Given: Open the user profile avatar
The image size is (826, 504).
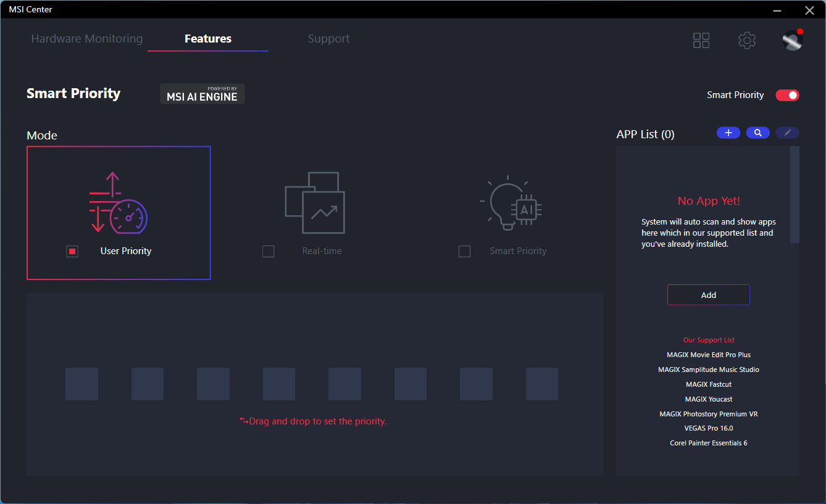Looking at the screenshot, I should tap(792, 41).
